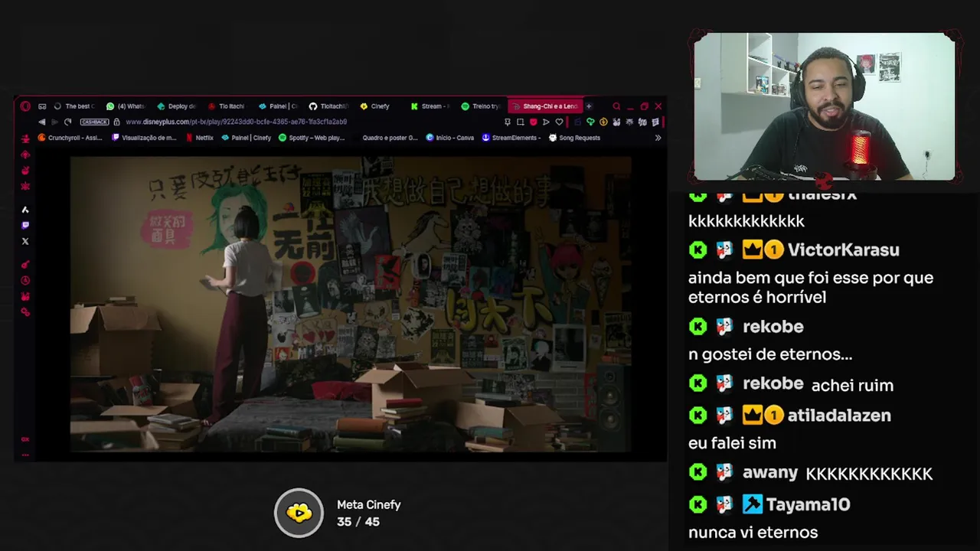Open 'Spotify – Web play...' bookmark
Image resolution: width=980 pixels, height=551 pixels.
[x=312, y=138]
